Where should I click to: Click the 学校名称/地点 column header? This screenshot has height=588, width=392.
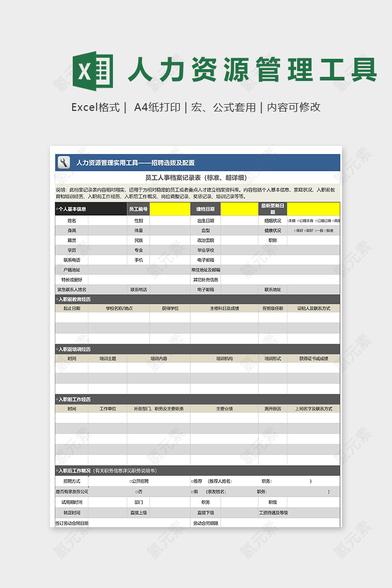[x=119, y=308]
